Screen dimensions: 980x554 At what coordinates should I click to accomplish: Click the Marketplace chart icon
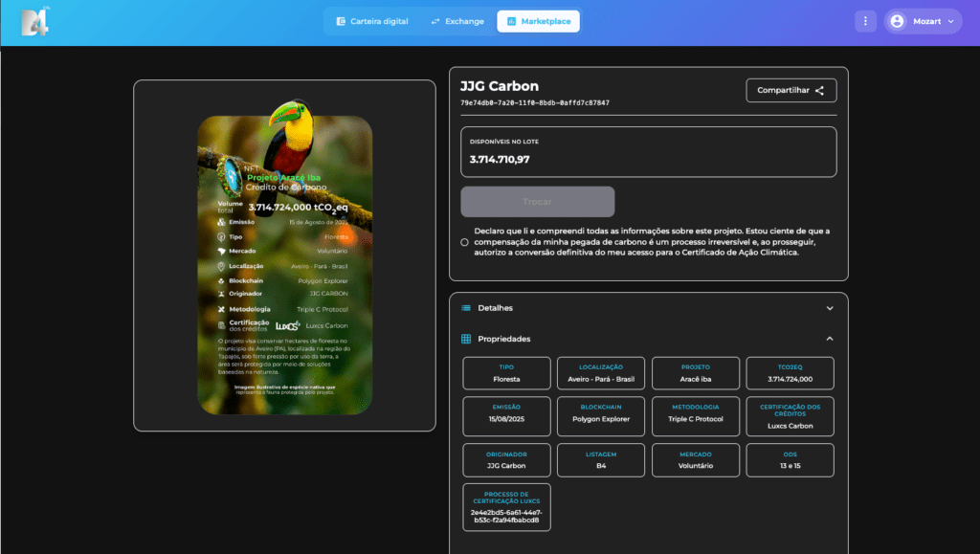coord(511,21)
